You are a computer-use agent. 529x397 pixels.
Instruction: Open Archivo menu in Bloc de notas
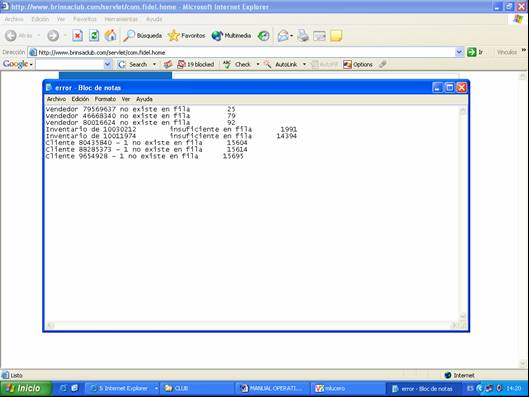[56, 99]
